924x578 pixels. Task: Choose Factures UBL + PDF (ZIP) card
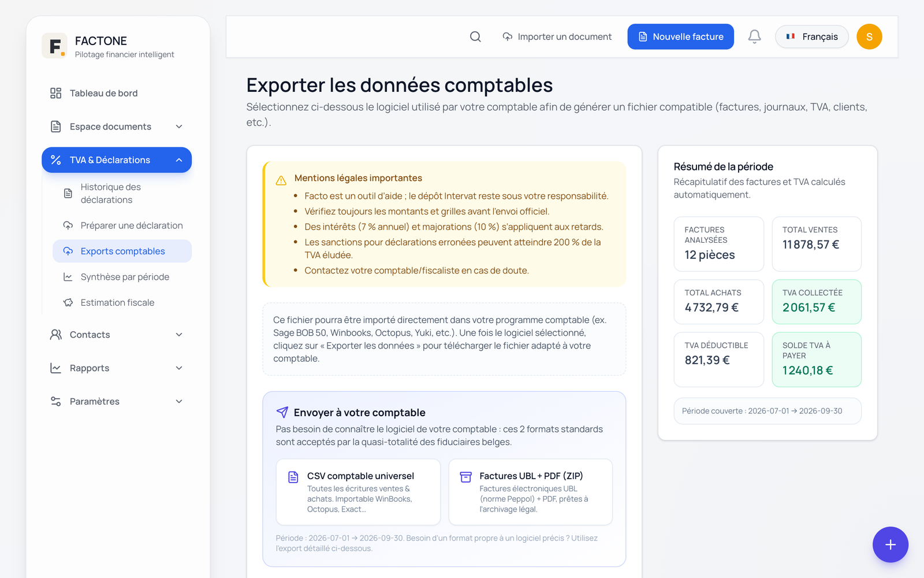530,492
